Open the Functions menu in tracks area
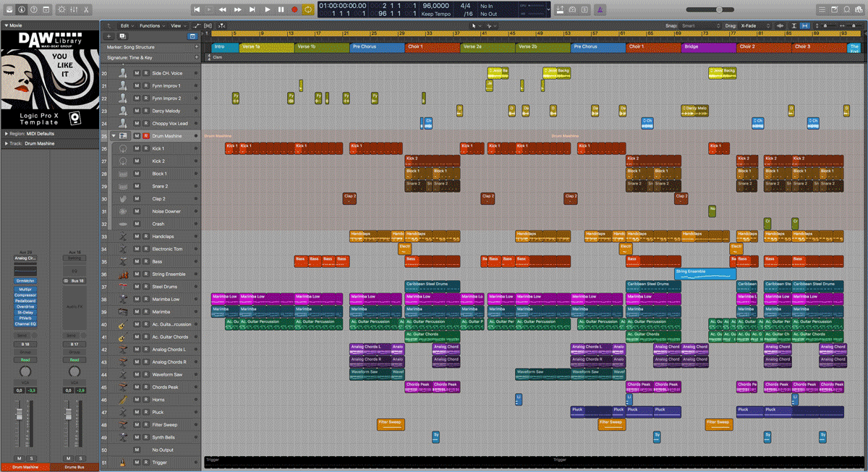Viewport: 868px width, 472px height. click(x=152, y=25)
